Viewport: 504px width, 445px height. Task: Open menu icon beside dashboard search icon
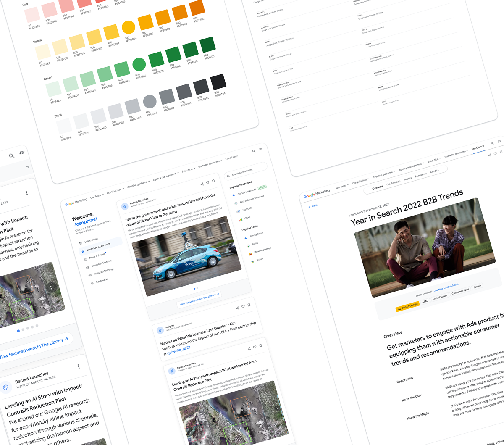261,149
